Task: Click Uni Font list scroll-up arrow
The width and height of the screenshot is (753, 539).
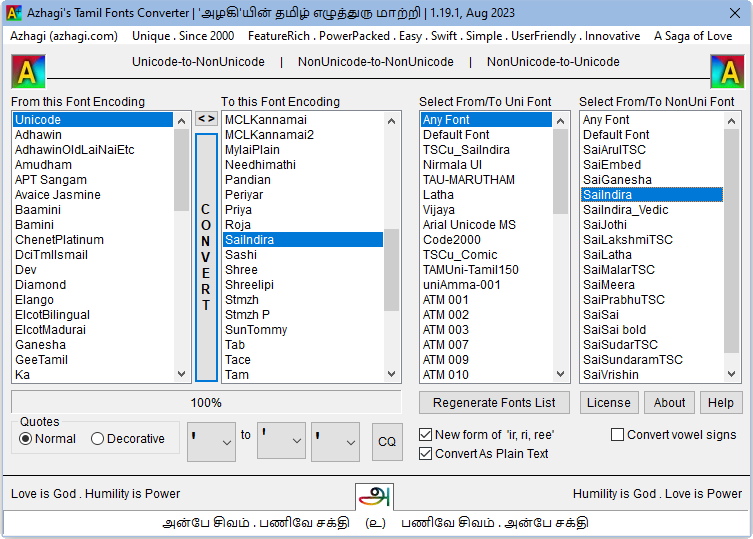Action: [x=560, y=121]
